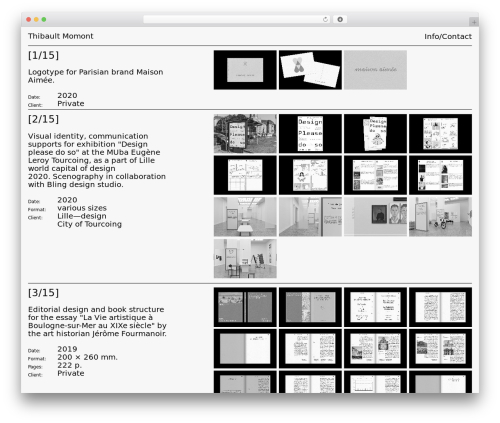
Task: Click the browser address bar
Action: (x=237, y=19)
